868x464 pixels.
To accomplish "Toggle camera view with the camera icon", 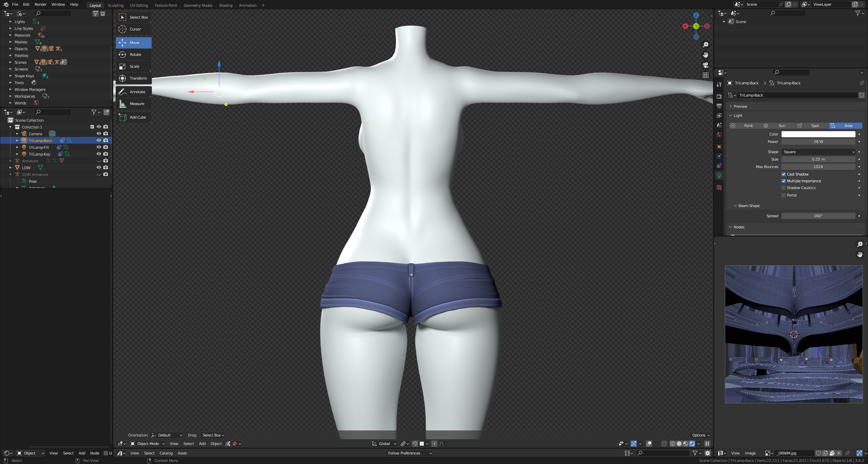I will tap(706, 65).
